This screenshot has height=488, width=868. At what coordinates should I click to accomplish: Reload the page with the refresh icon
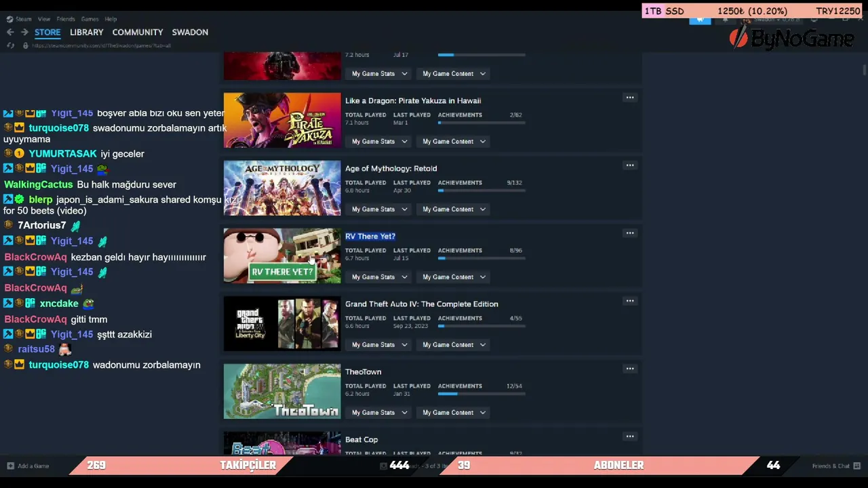pos(10,45)
